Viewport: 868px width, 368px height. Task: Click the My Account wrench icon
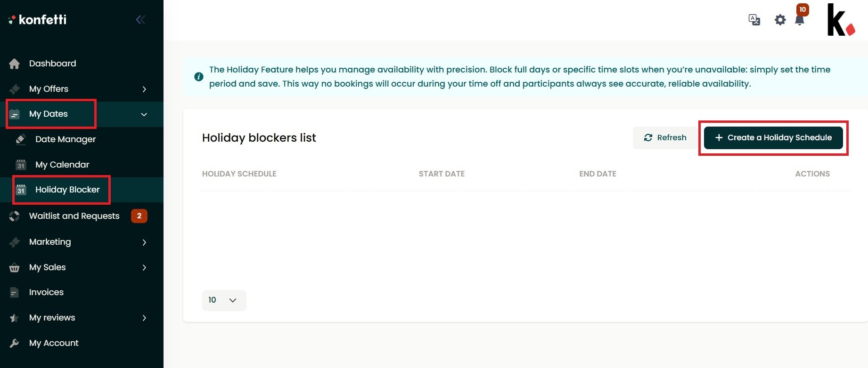pos(15,343)
